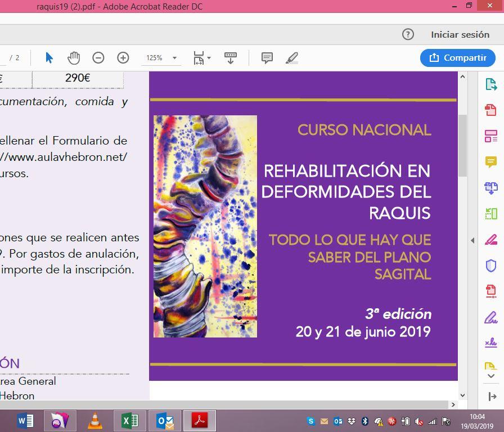Select the Highlight text marker tool

pos(291,58)
